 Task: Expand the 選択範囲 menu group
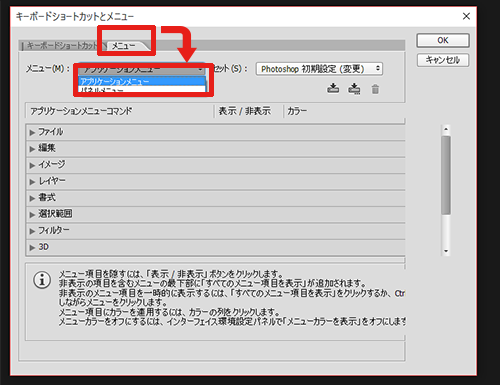32,215
